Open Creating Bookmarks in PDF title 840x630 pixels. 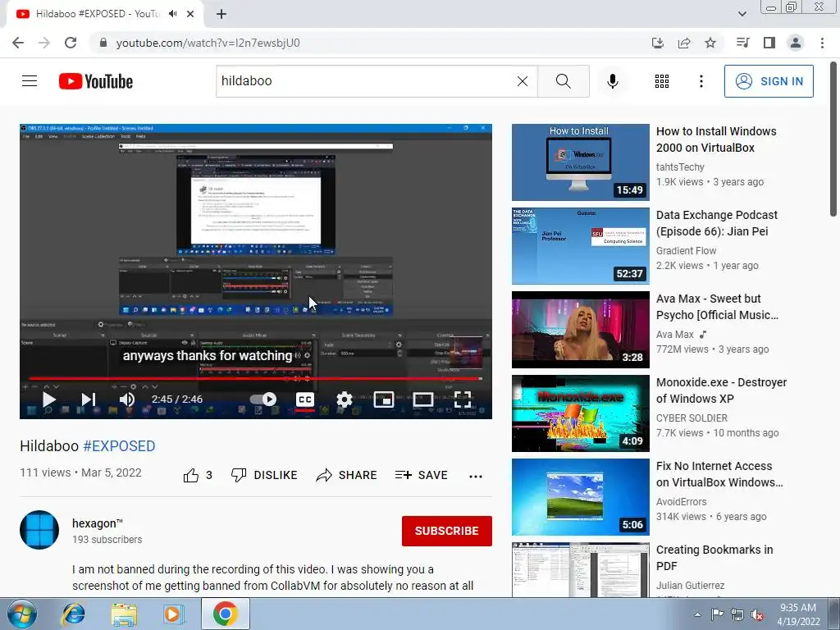coord(714,557)
